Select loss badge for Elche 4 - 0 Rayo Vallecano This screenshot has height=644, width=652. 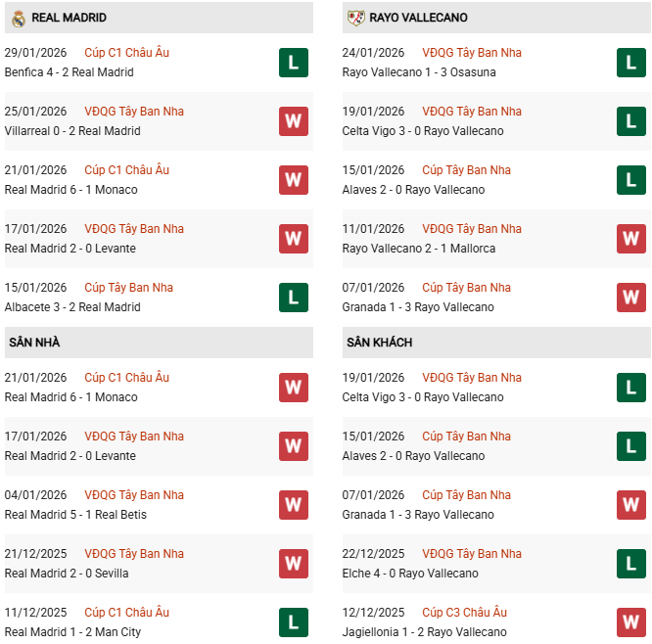click(630, 564)
